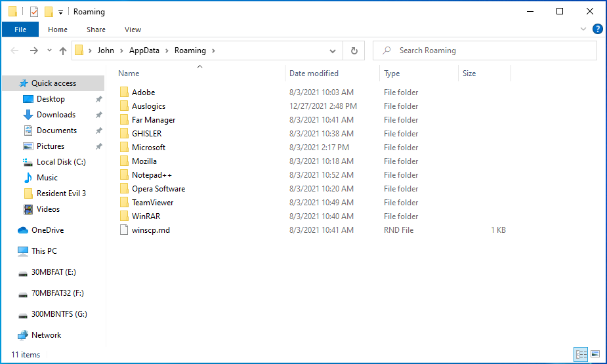Open the File menu

click(20, 30)
